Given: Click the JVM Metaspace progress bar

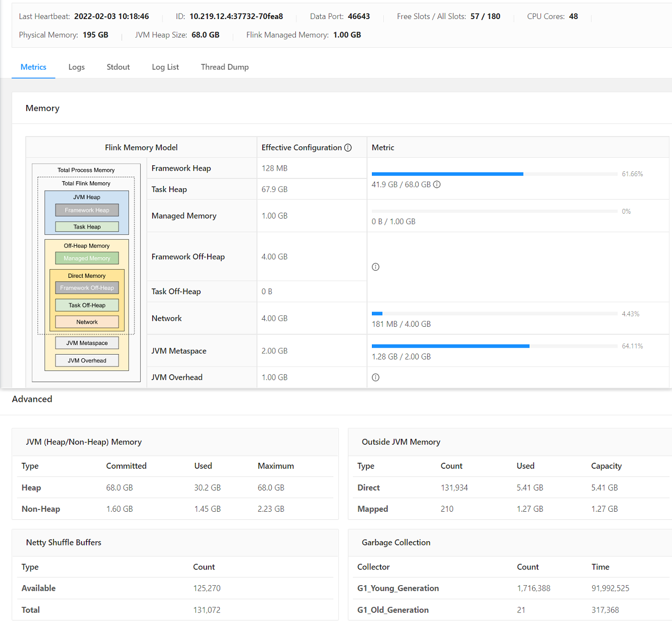Looking at the screenshot, I should tap(494, 346).
